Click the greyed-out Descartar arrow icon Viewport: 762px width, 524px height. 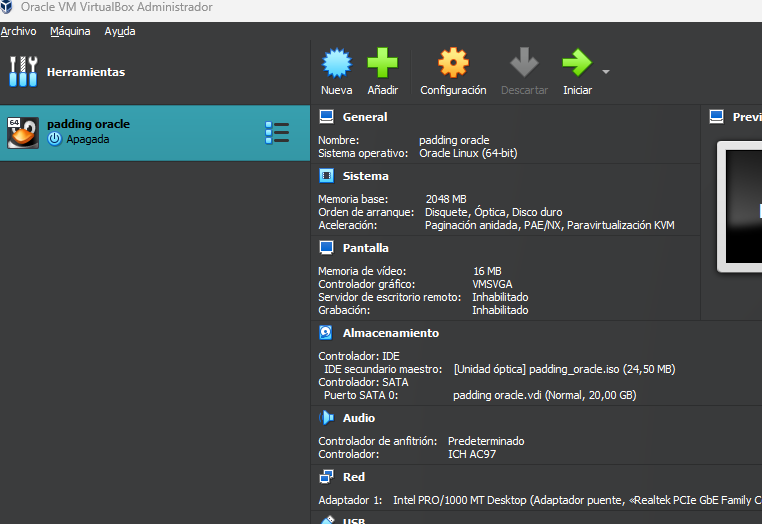(524, 62)
